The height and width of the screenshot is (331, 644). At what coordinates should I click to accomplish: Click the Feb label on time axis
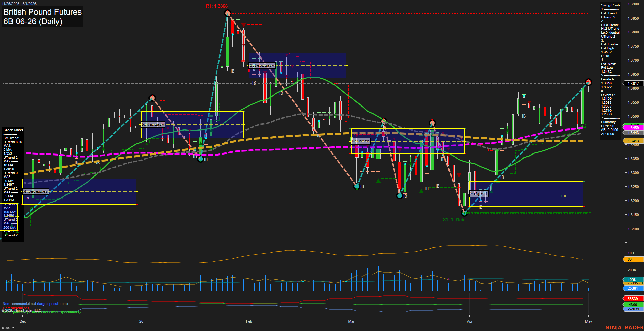pos(249,321)
